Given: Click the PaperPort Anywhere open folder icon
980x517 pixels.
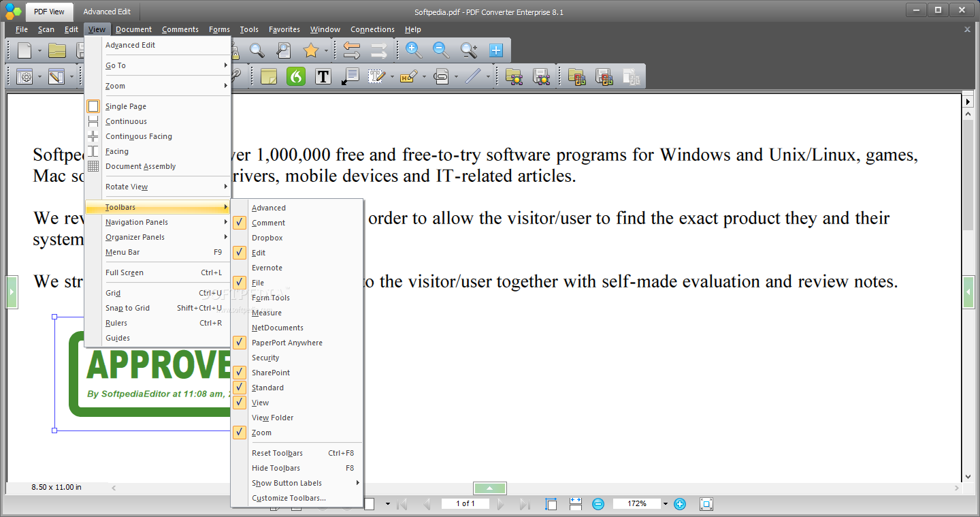Looking at the screenshot, I should [576, 76].
